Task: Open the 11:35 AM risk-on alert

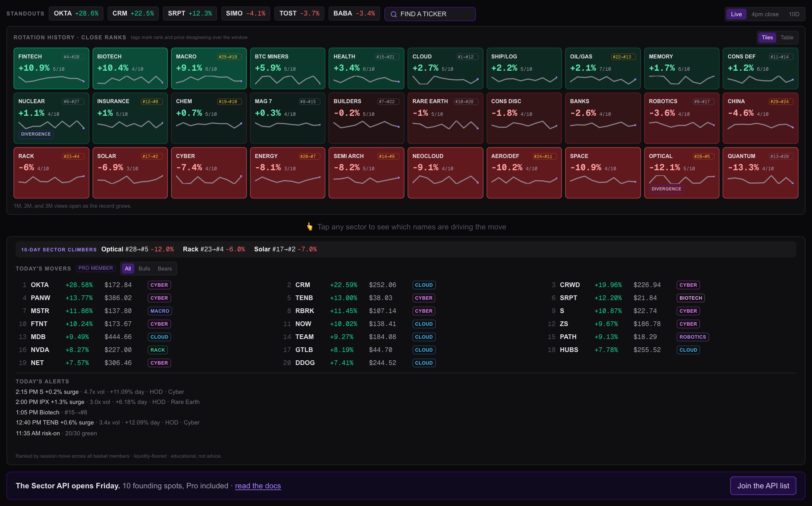Action: pos(56,433)
